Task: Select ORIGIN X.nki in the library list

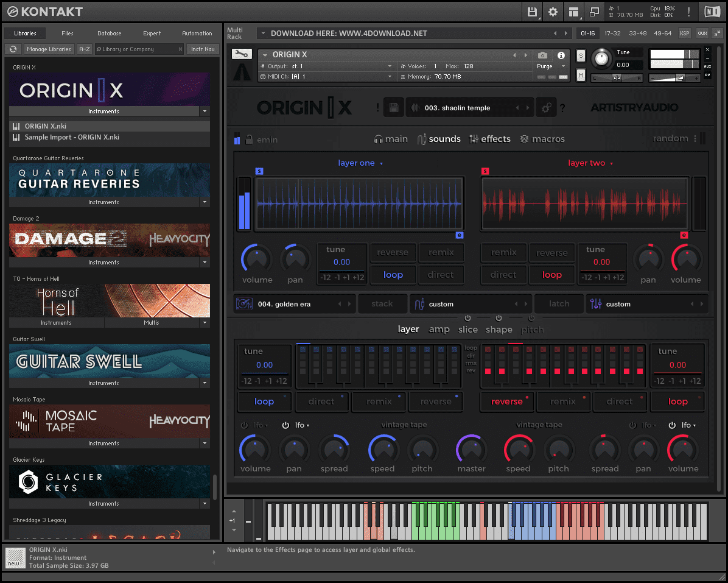Action: point(110,126)
